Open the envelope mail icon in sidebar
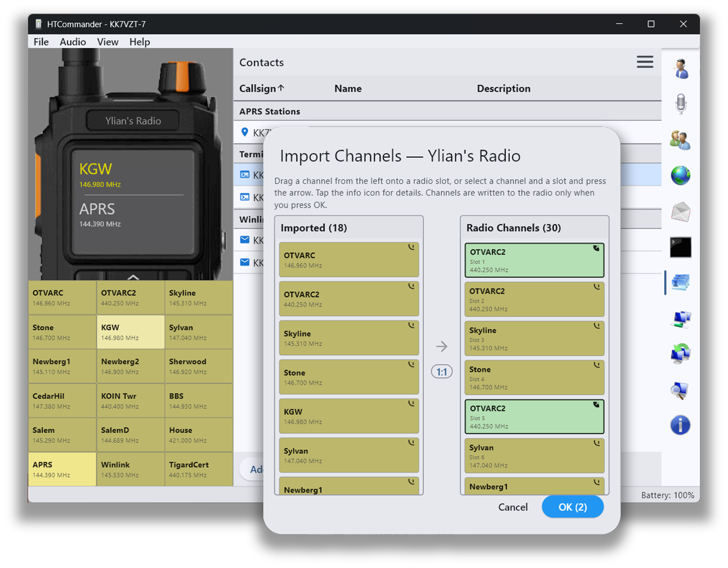 click(681, 211)
